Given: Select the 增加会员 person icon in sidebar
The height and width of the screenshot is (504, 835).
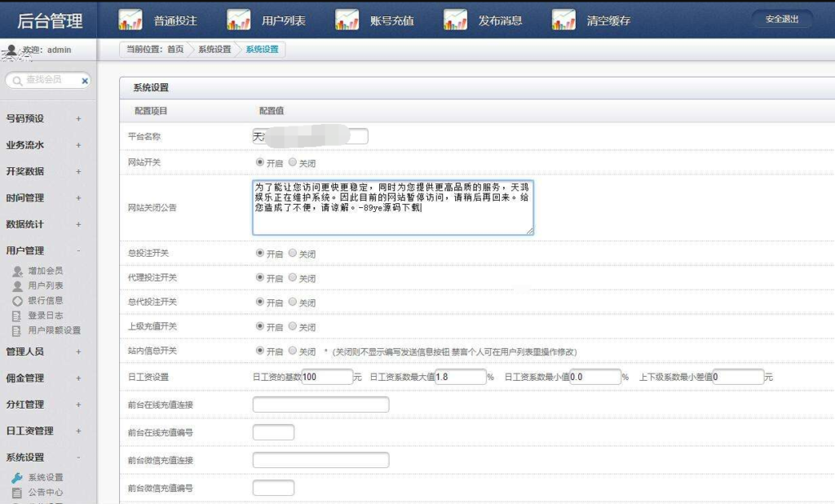Looking at the screenshot, I should tap(18, 271).
